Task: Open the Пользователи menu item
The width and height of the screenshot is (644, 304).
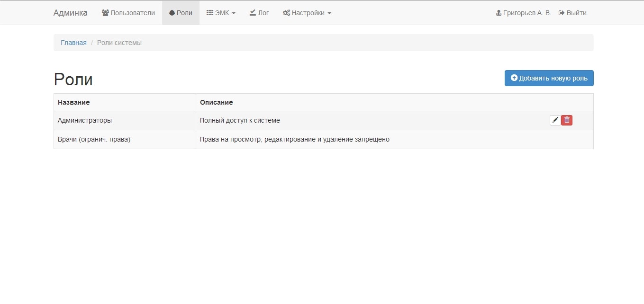Action: click(128, 13)
